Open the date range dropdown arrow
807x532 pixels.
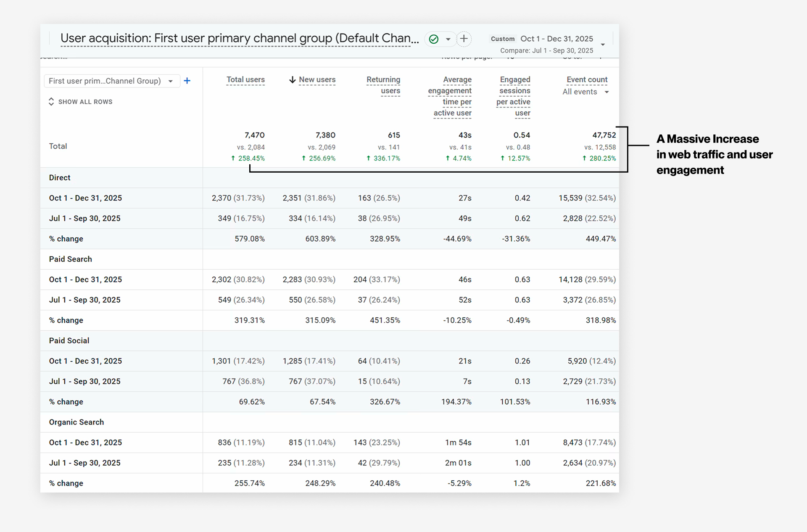(x=603, y=45)
